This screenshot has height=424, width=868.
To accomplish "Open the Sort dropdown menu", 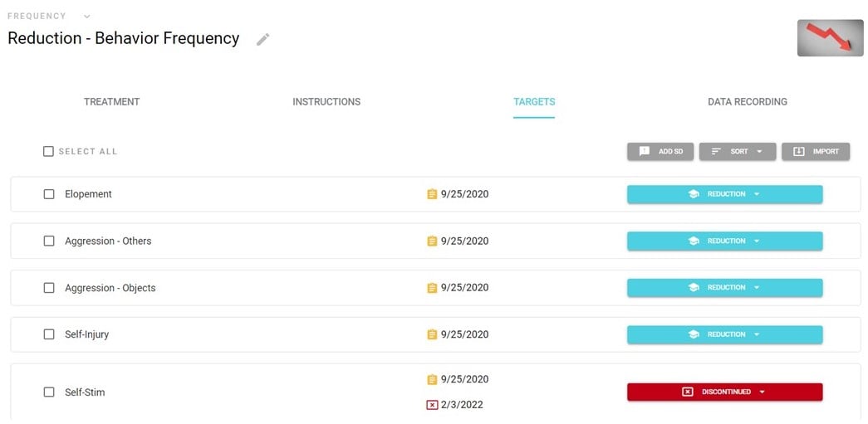I will click(x=738, y=152).
